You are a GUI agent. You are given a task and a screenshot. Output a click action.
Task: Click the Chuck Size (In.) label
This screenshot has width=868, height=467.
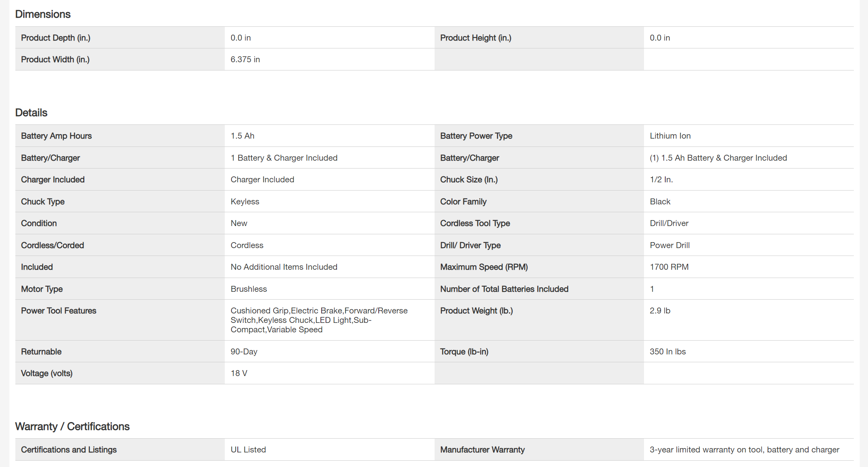469,180
